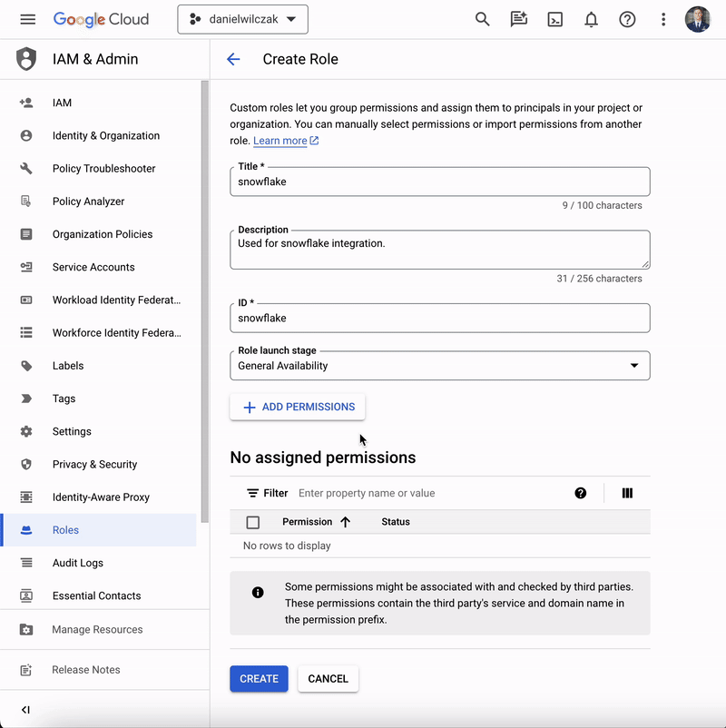Screen dimensions: 726x728
Task: Open column display options icon
Action: pyautogui.click(x=627, y=493)
